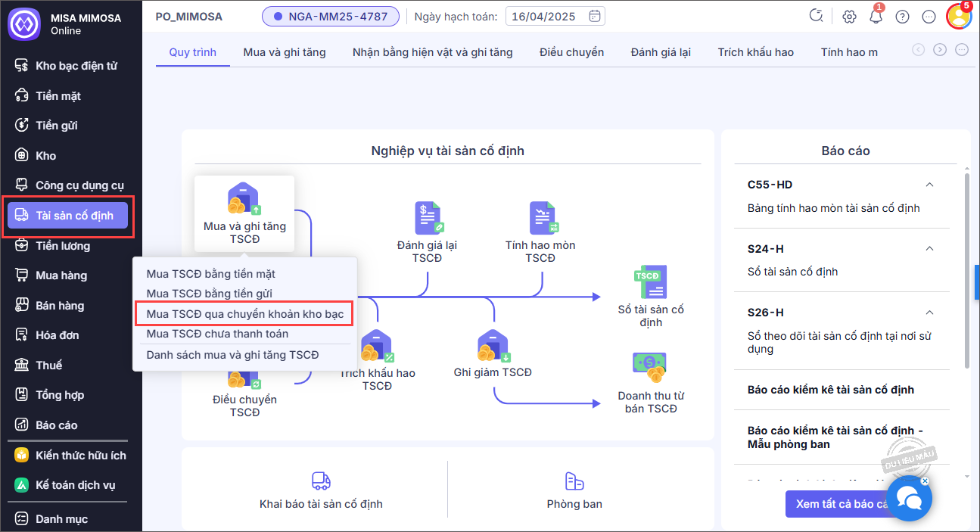Collapse the S24-H report section
This screenshot has height=532, width=980.
[x=930, y=248]
